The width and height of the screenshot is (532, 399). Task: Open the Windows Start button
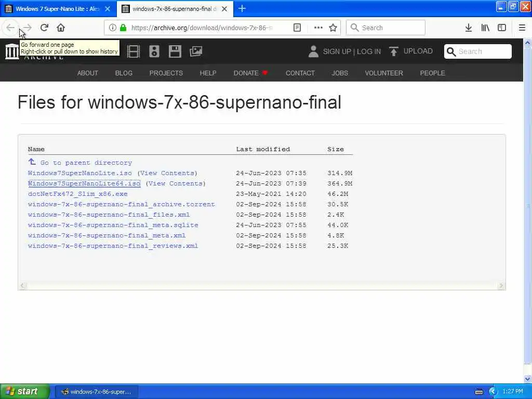point(24,392)
